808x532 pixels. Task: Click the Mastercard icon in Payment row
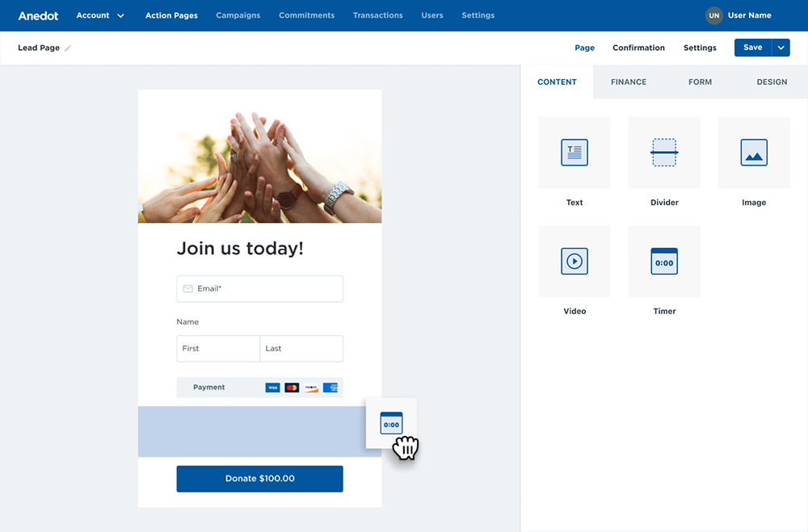[x=292, y=387]
